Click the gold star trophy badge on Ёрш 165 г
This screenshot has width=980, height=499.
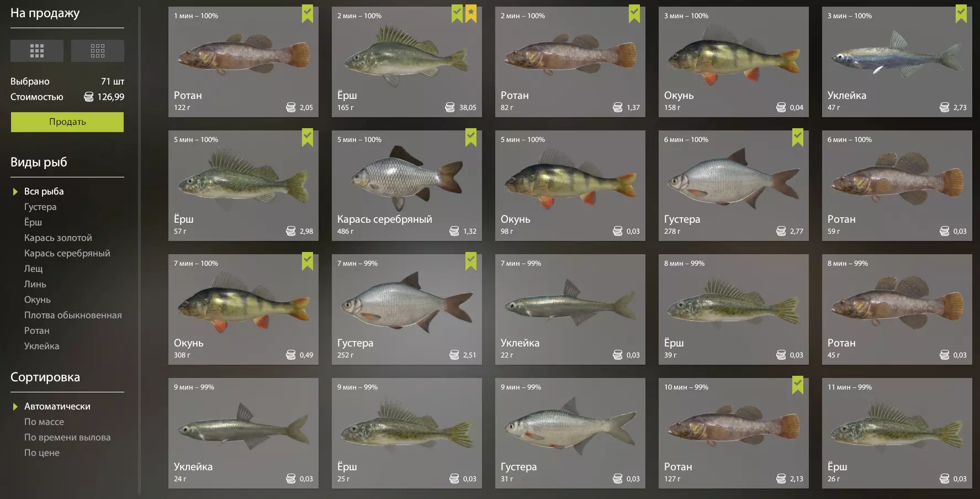[x=470, y=14]
